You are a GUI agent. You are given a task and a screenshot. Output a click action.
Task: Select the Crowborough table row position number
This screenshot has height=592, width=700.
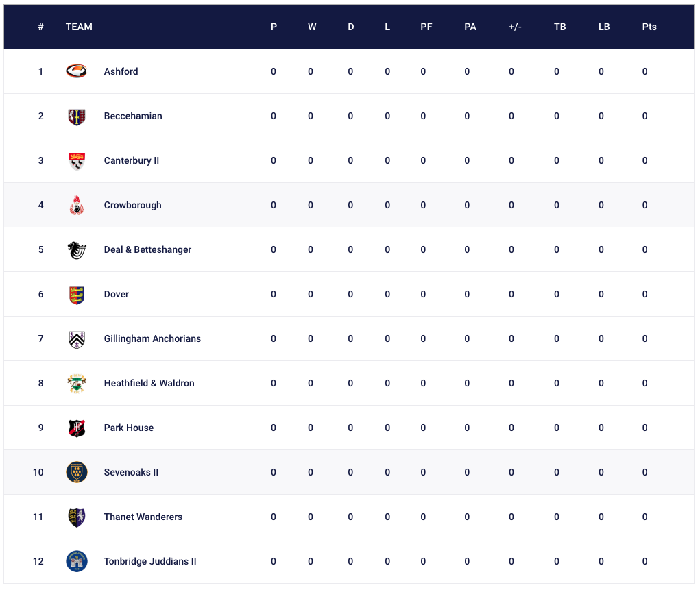pos(40,206)
